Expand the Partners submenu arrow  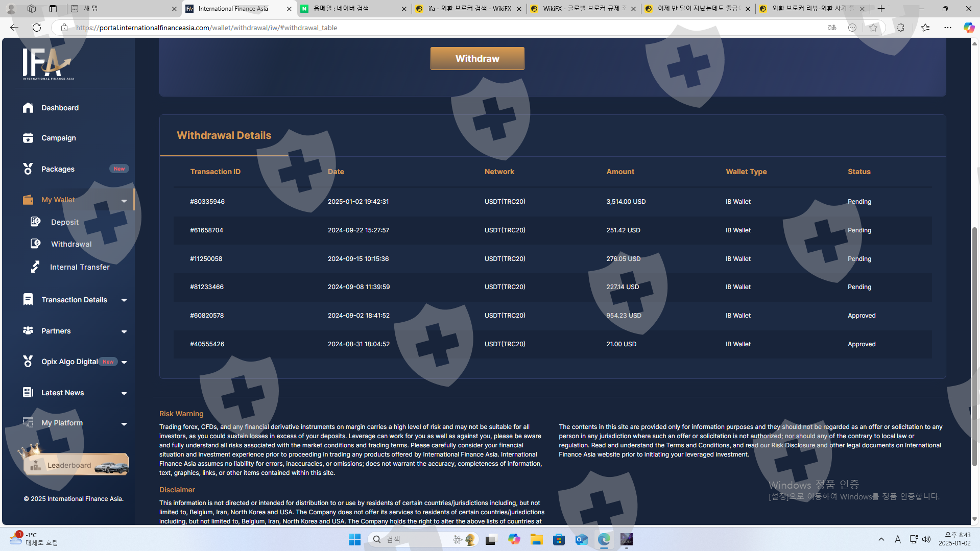tap(124, 332)
